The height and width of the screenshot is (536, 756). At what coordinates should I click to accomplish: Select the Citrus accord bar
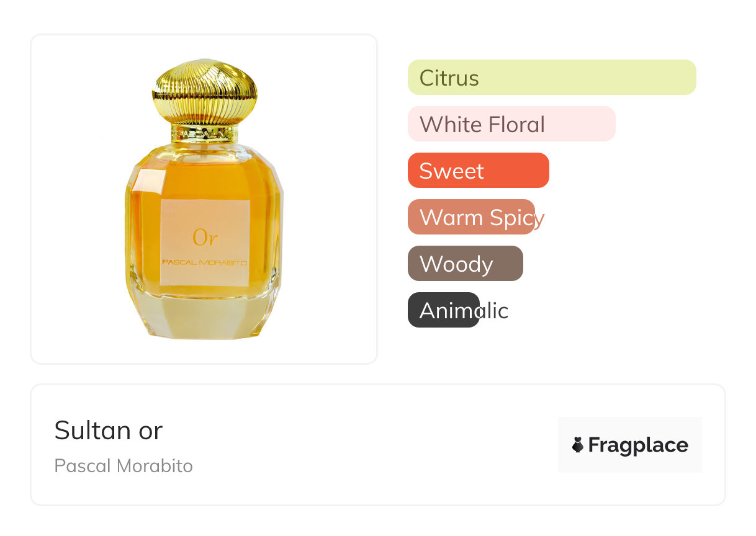click(551, 78)
